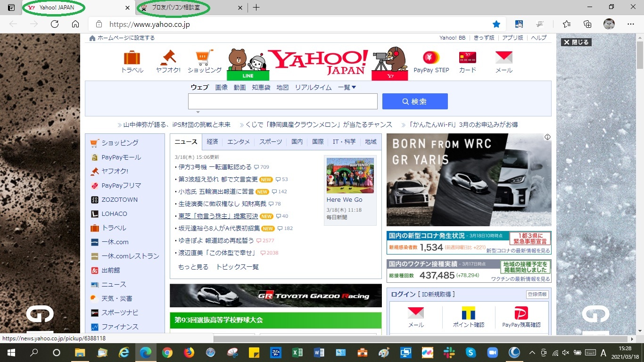Open LOHACO in the service list

pos(115,214)
